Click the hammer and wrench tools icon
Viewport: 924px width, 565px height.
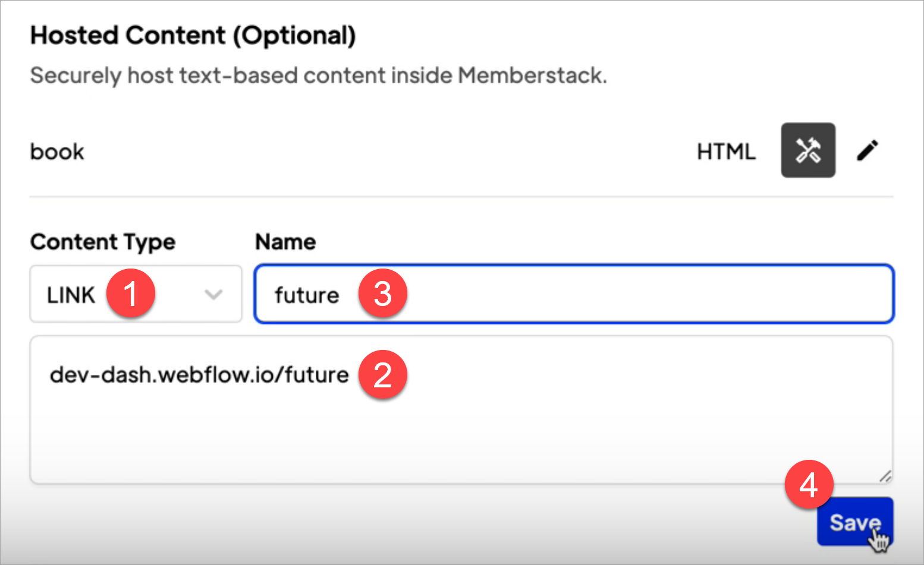coord(807,150)
